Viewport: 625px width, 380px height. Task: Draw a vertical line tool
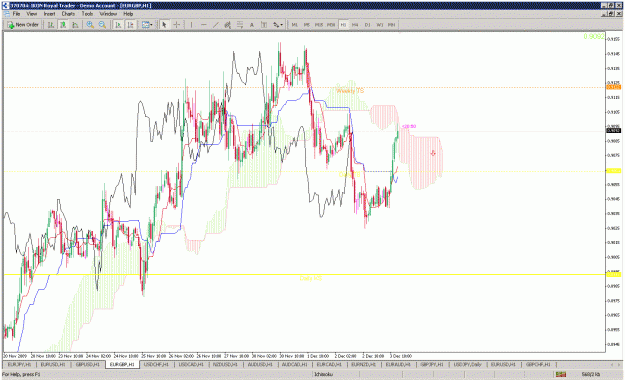coord(191,25)
